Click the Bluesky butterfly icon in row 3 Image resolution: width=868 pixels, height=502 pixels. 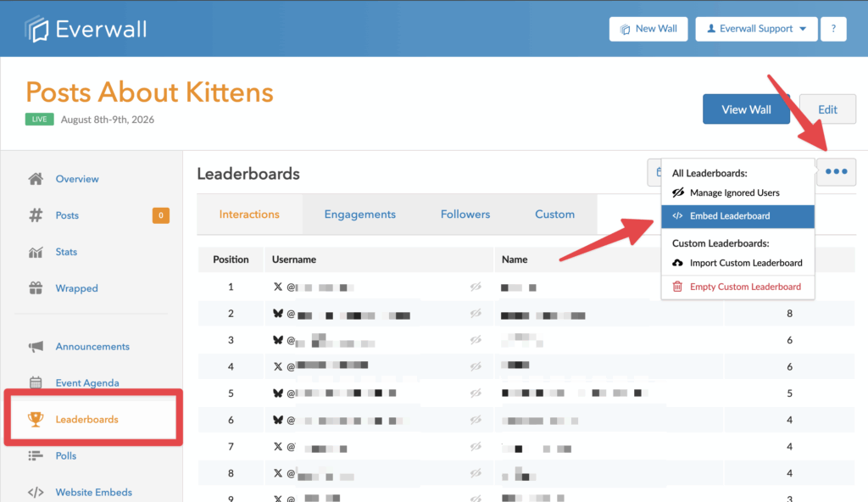(x=278, y=340)
